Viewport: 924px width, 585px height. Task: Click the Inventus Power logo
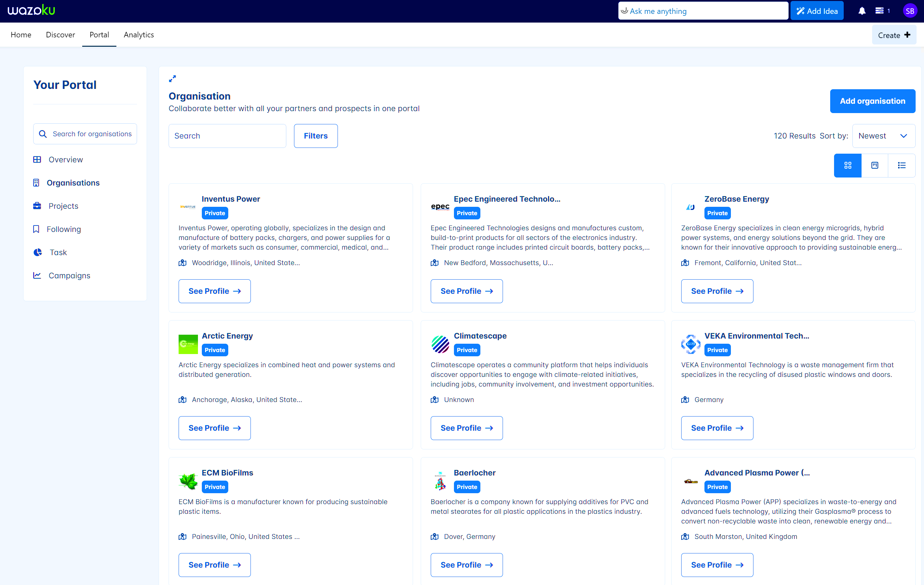click(x=188, y=206)
